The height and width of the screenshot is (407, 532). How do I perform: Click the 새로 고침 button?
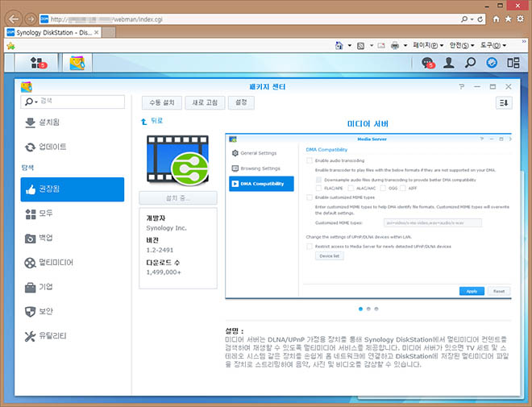point(205,102)
